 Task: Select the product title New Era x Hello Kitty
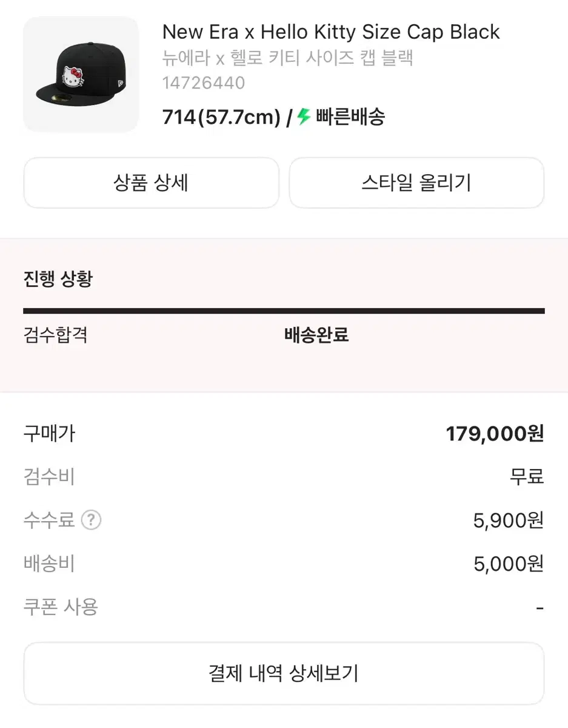click(x=331, y=32)
